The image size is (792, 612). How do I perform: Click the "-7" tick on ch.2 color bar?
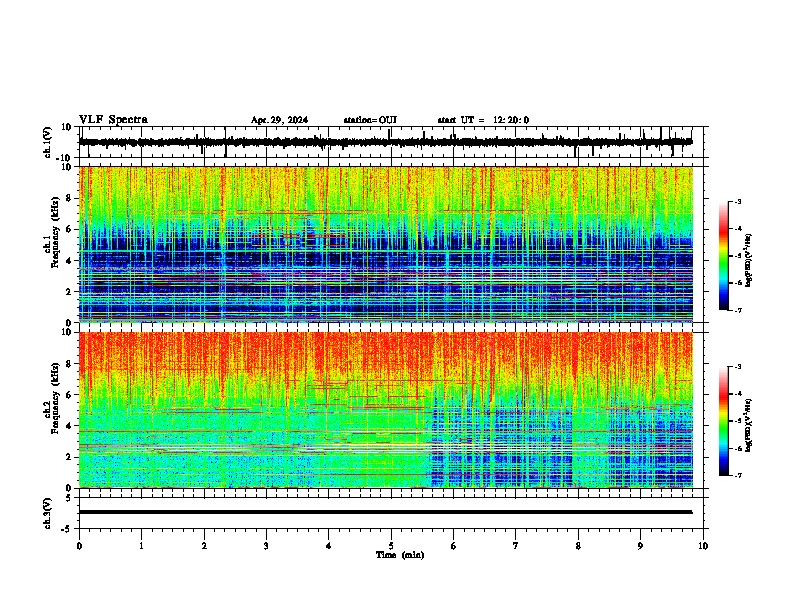pyautogui.click(x=737, y=475)
